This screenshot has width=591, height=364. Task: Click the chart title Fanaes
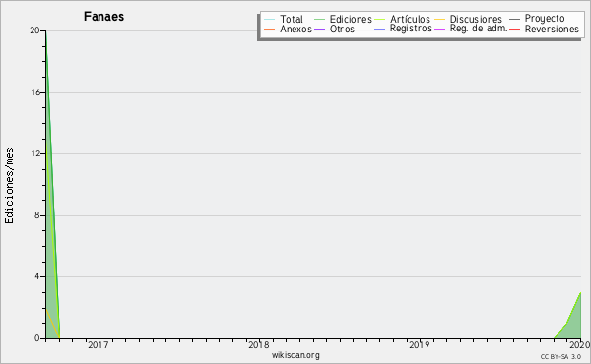click(104, 17)
